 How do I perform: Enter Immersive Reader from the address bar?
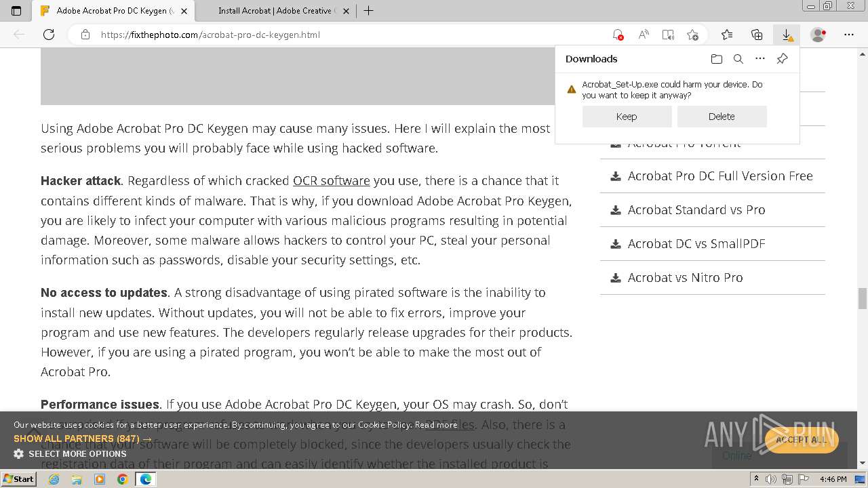668,35
